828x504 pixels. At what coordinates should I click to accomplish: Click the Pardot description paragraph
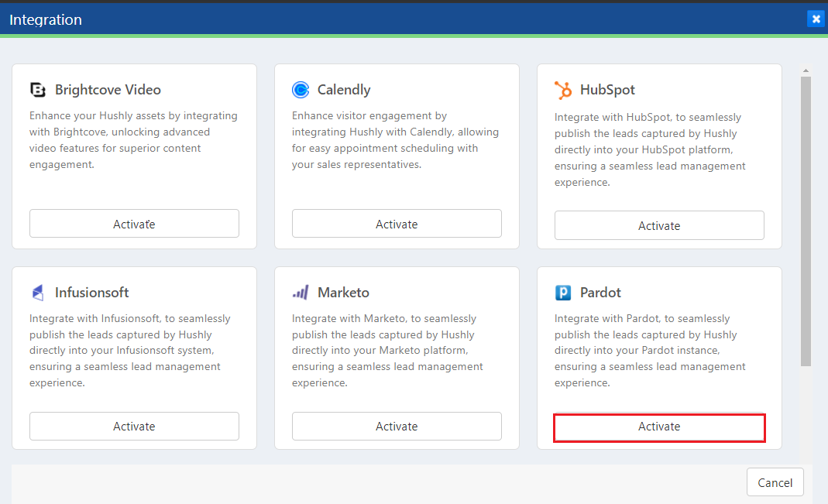coord(650,351)
